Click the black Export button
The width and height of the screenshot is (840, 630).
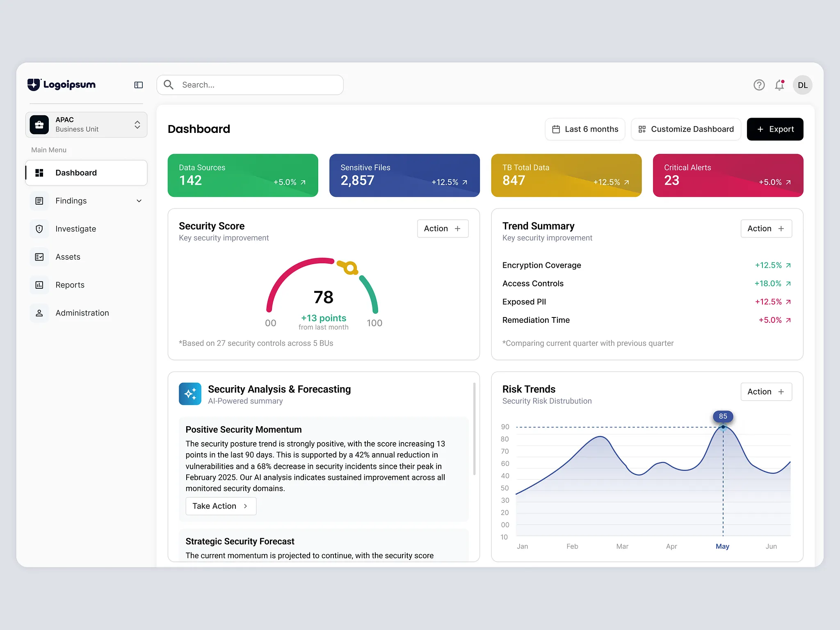click(x=775, y=129)
